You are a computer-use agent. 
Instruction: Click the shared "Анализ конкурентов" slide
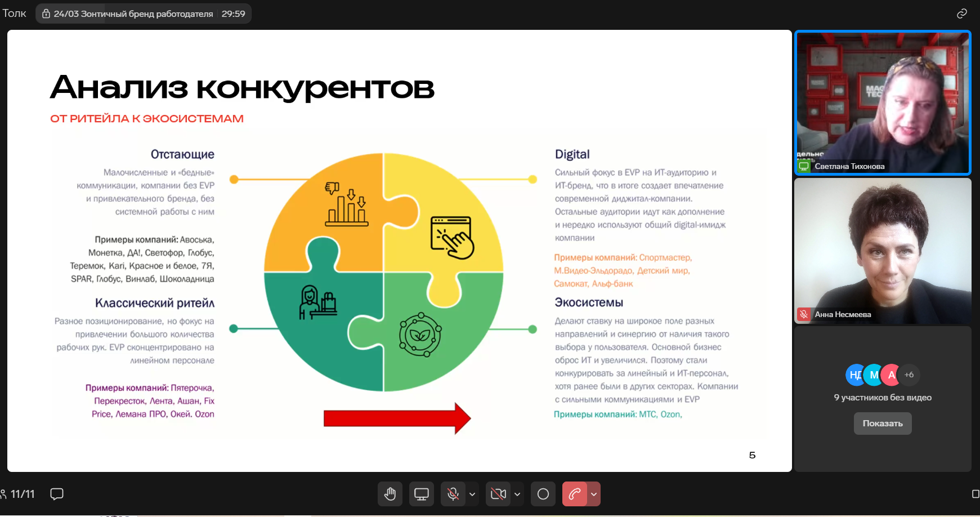tap(399, 251)
